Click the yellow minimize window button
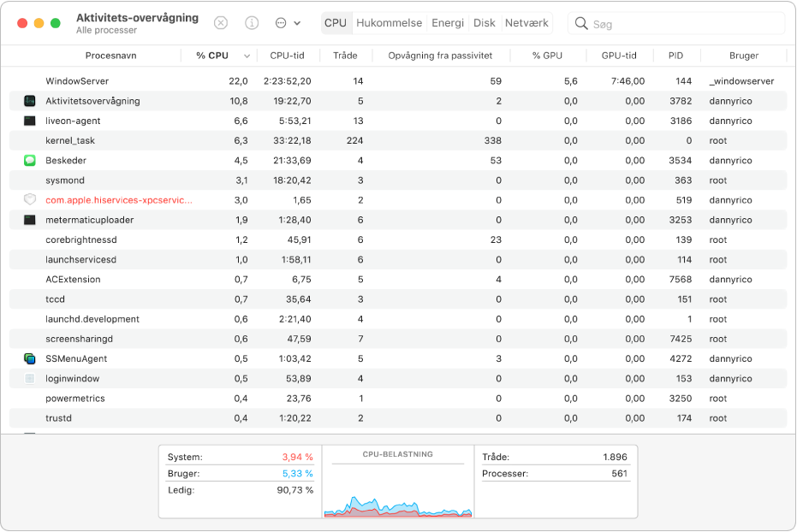This screenshot has height=532, width=797. 39,23
